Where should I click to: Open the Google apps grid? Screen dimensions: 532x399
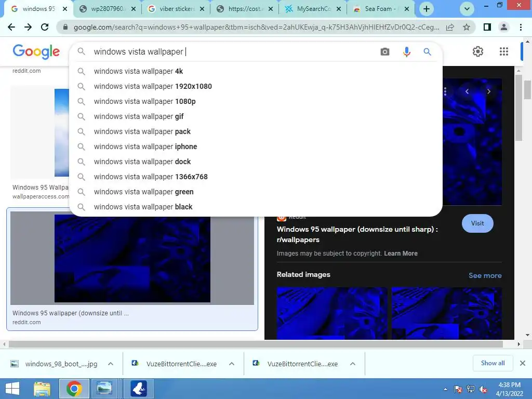pos(504,51)
